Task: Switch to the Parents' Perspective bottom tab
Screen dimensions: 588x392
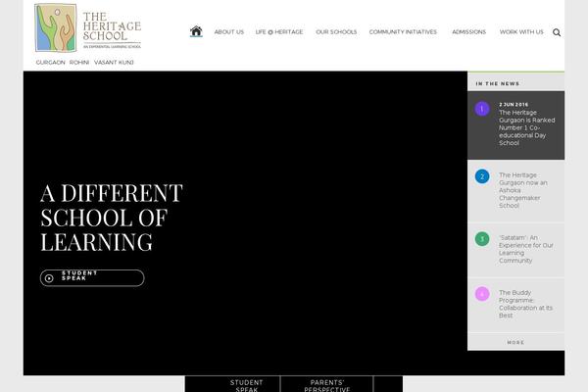Action: 327,384
